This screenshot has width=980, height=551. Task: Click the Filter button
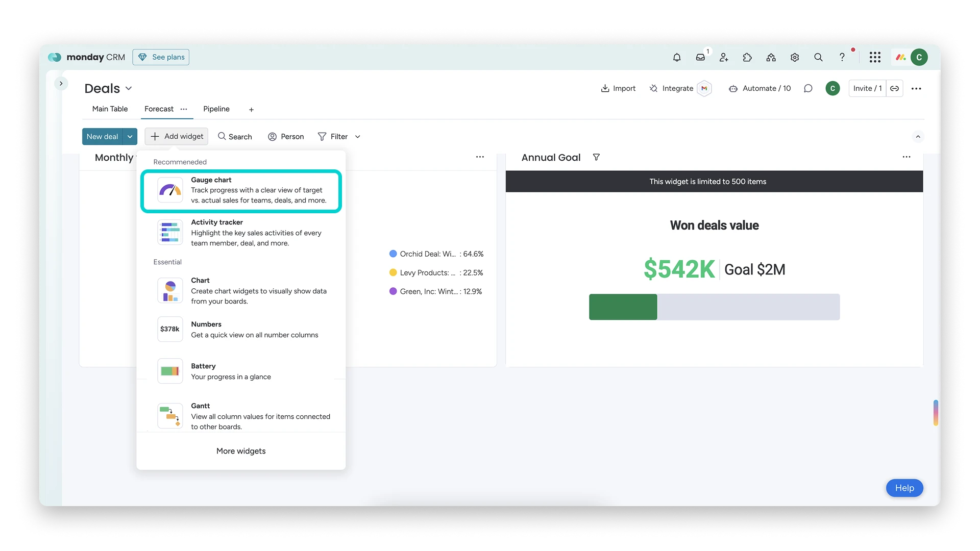pos(333,137)
